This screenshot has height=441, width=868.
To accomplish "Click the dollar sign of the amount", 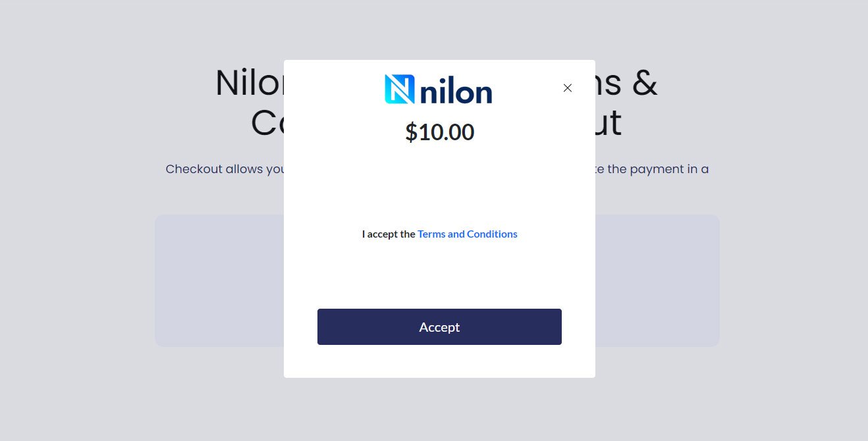I will 411,132.
